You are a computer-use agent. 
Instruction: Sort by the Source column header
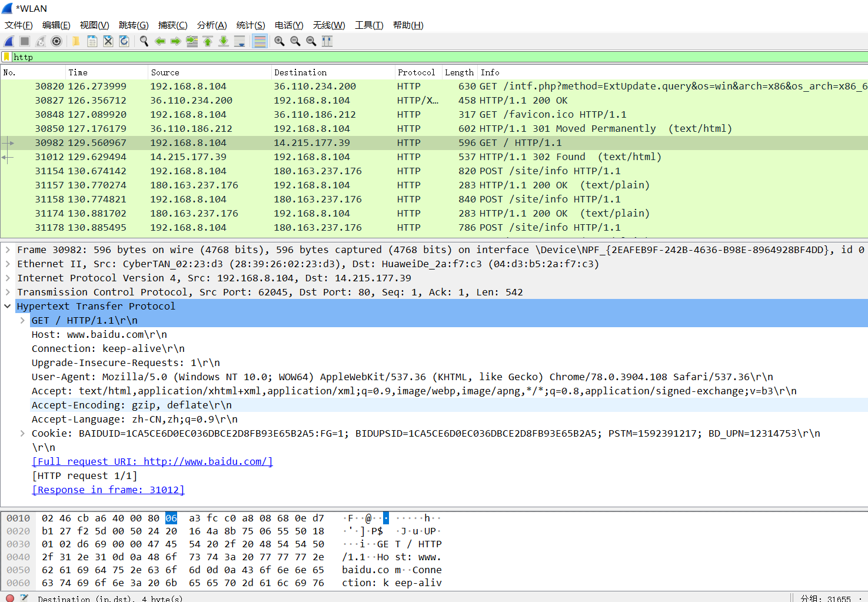pyautogui.click(x=209, y=72)
